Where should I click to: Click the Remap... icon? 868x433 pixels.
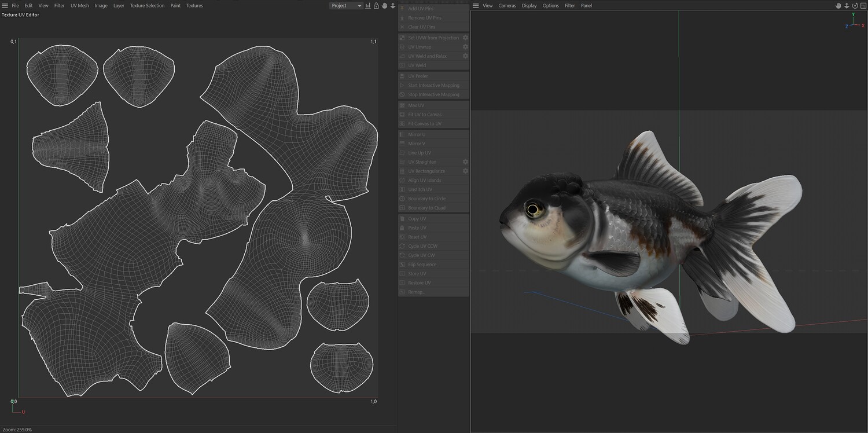click(402, 292)
